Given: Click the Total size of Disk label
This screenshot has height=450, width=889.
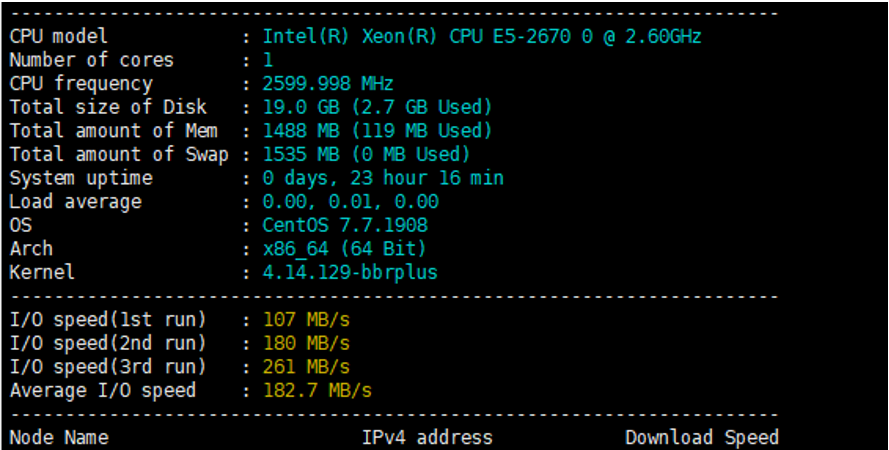Looking at the screenshot, I should click(x=108, y=107).
